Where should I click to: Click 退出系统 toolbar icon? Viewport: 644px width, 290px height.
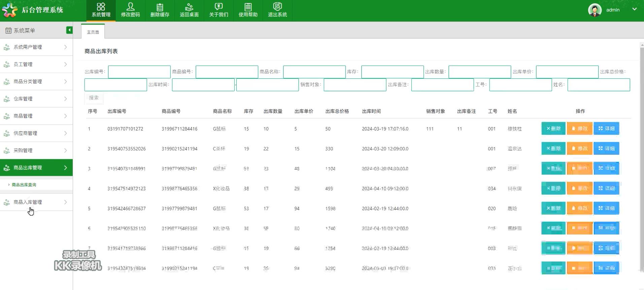click(277, 10)
